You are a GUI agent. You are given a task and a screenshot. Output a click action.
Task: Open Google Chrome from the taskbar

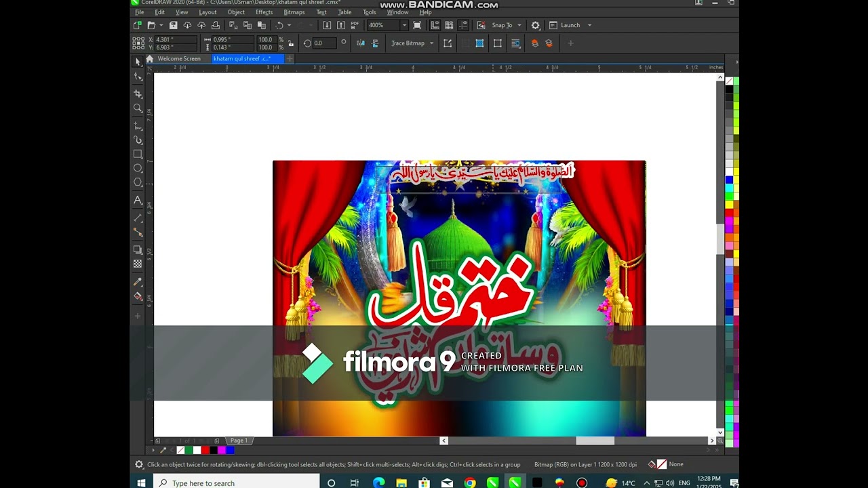[x=470, y=483]
